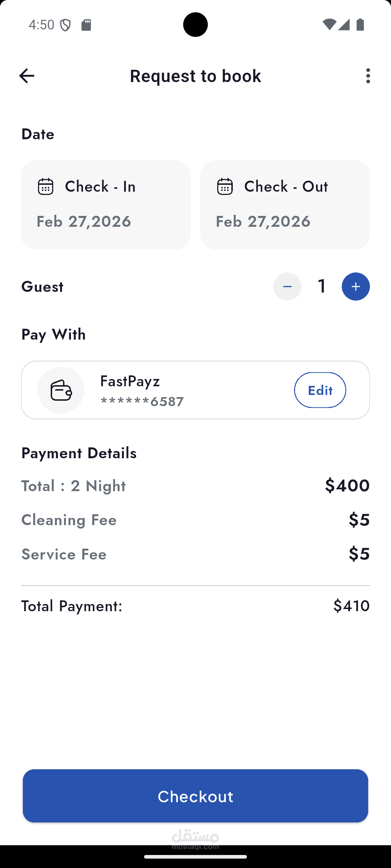Tap the Check - In date Feb 27,2026

click(84, 221)
